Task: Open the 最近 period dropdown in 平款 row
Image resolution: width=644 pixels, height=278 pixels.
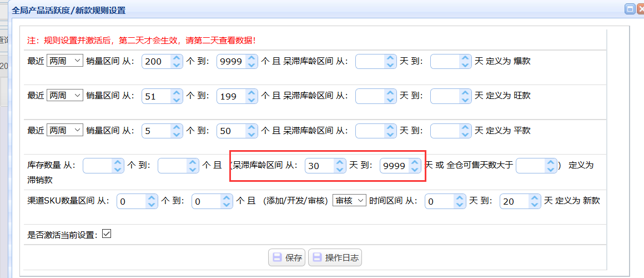Action: point(65,130)
